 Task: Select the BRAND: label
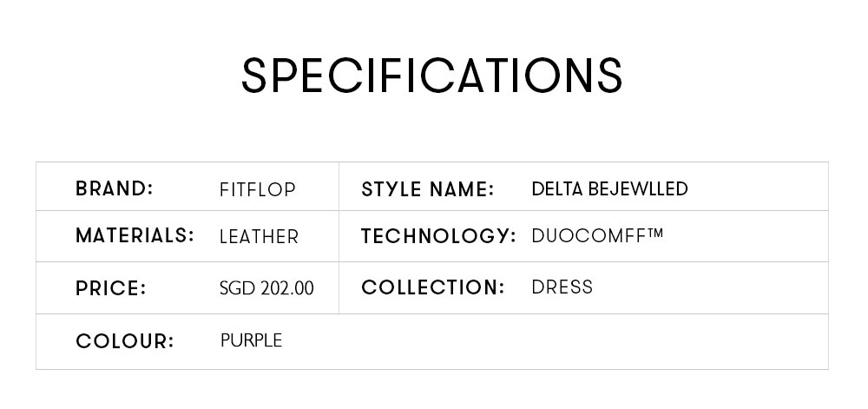click(x=114, y=188)
